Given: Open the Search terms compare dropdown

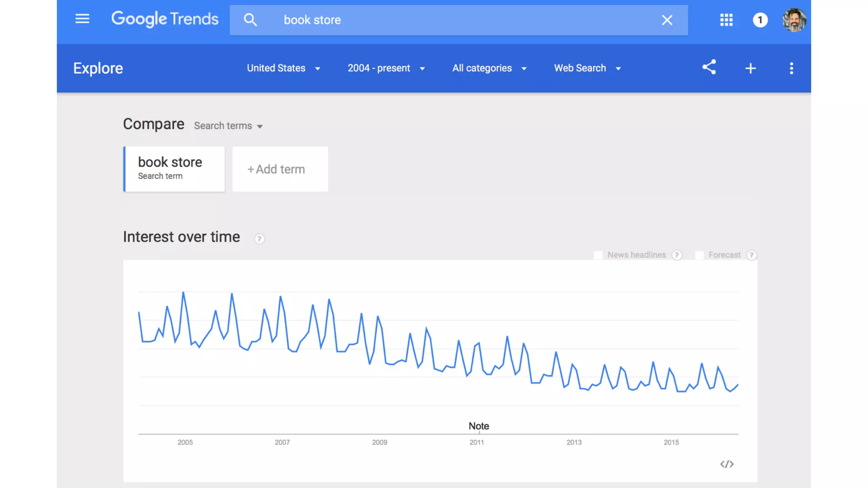Looking at the screenshot, I should point(228,126).
